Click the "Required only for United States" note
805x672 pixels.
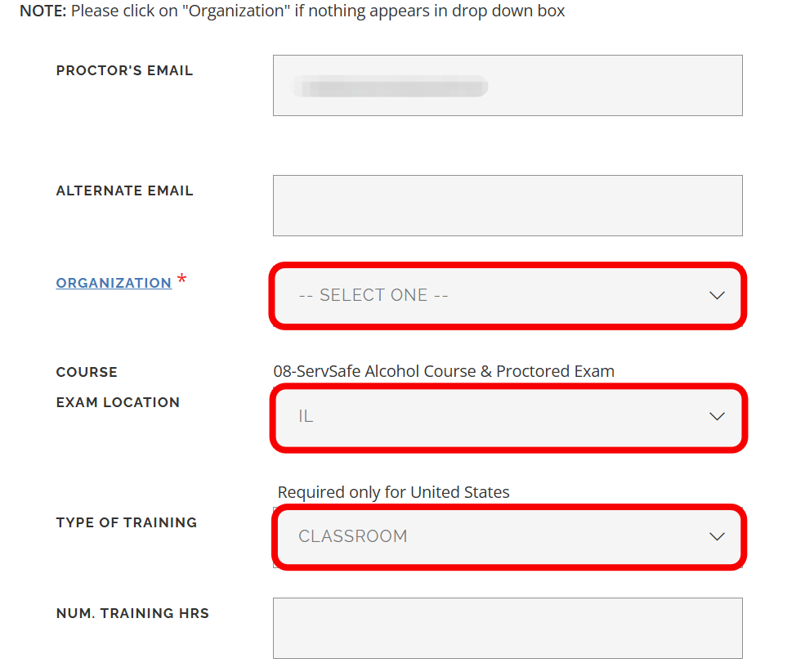click(393, 492)
